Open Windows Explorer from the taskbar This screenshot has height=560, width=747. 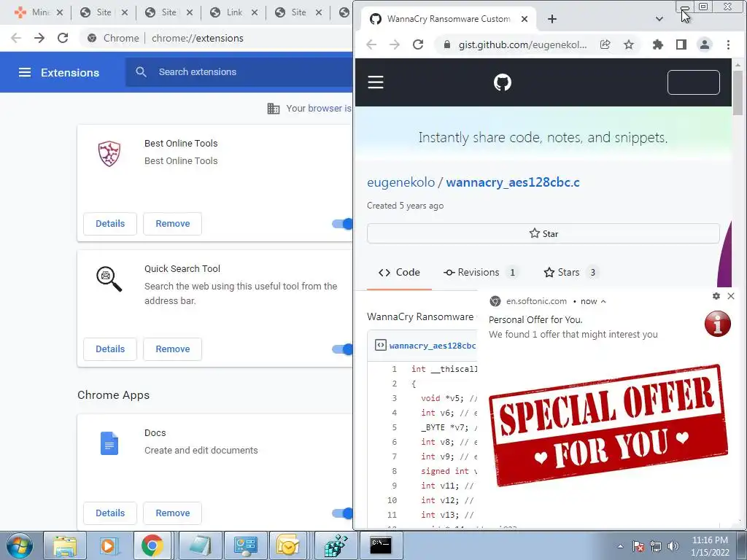[65, 545]
